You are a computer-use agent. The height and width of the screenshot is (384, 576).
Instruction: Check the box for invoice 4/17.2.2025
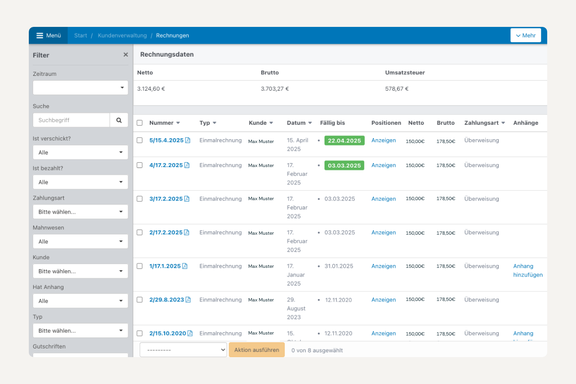140,165
